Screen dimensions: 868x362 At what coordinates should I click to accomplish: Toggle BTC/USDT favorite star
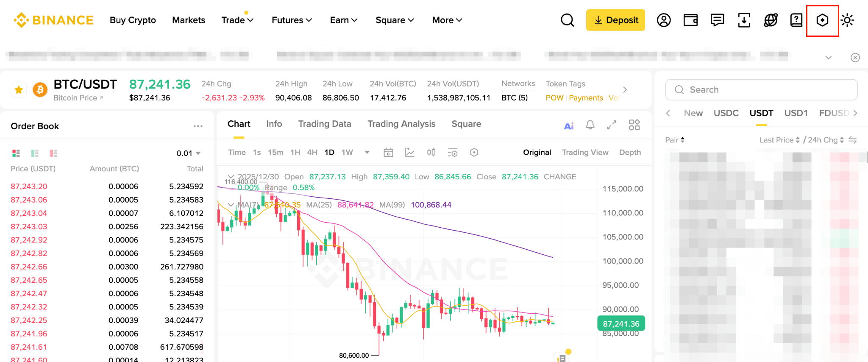click(19, 90)
